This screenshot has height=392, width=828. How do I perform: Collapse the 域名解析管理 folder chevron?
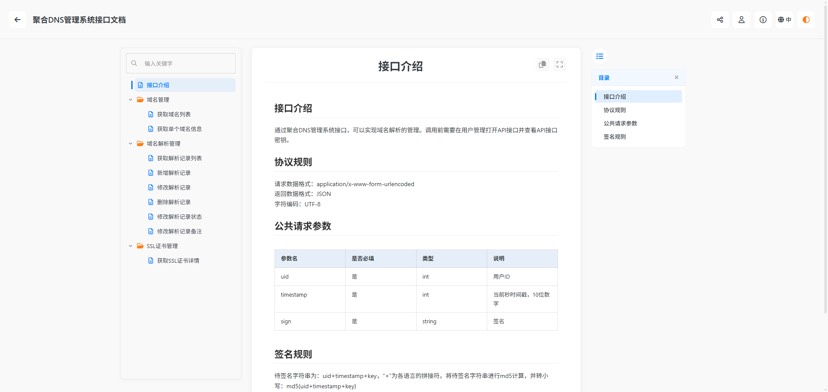tap(130, 144)
